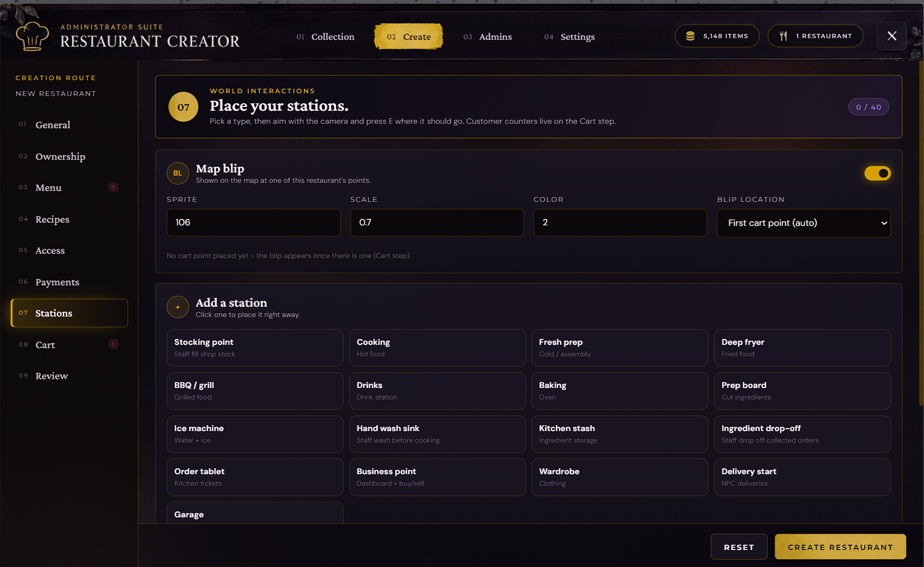Open the Ownership step
The width and height of the screenshot is (924, 567).
pos(69,157)
